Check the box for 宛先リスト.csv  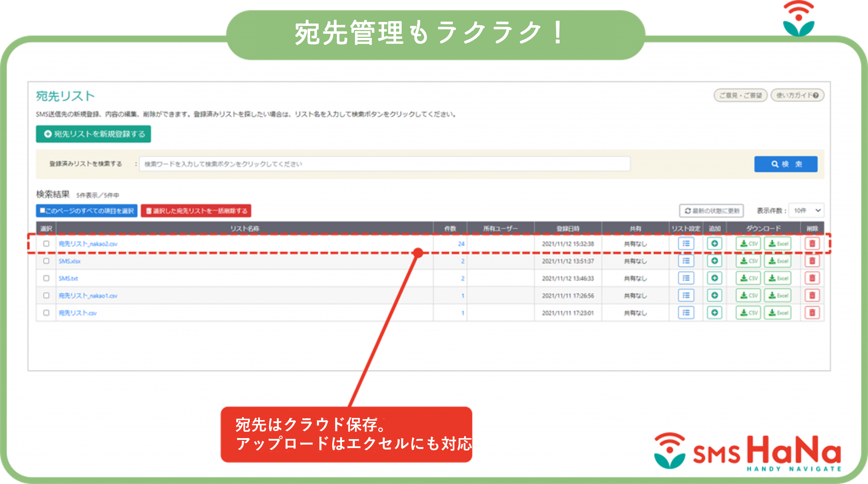(46, 313)
